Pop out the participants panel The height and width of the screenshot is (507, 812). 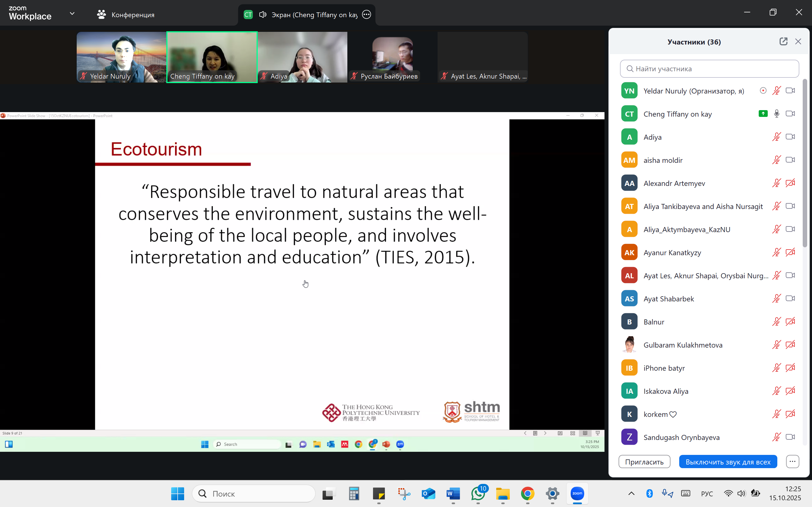[783, 42]
